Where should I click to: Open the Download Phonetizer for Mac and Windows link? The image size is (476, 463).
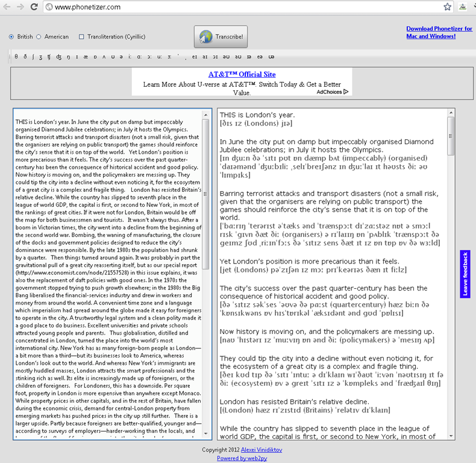439,33
